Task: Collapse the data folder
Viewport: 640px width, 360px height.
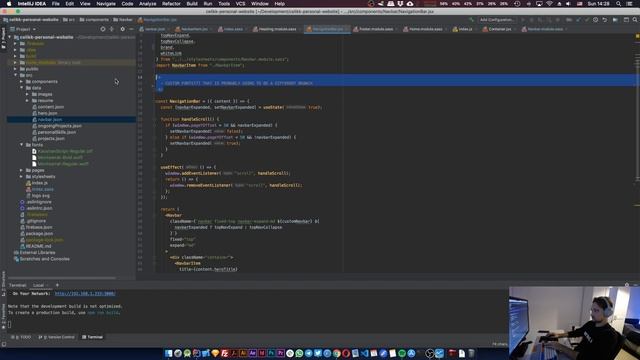Action: coord(22,88)
